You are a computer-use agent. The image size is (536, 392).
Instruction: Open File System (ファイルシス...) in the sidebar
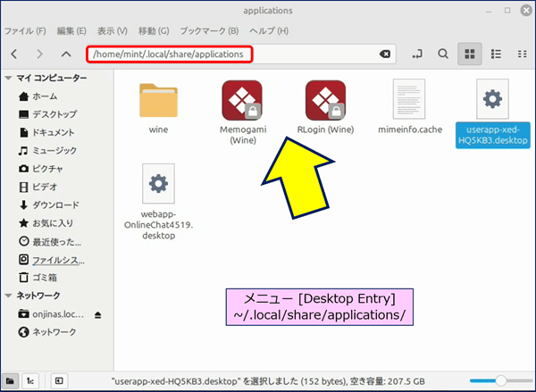[x=51, y=261]
